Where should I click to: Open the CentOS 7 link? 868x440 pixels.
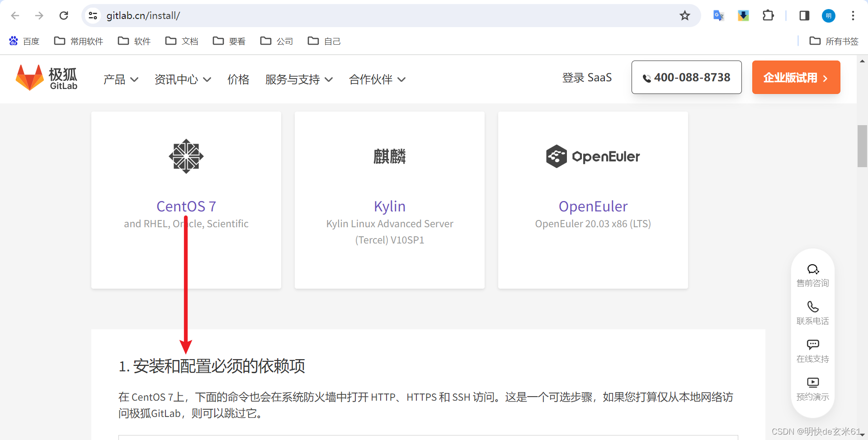click(x=186, y=206)
